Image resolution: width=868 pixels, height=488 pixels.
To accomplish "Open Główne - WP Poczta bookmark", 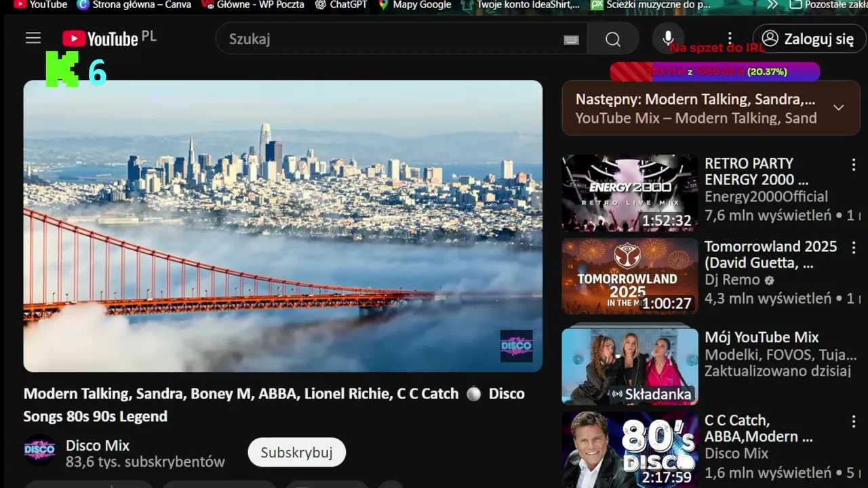I will [x=253, y=5].
